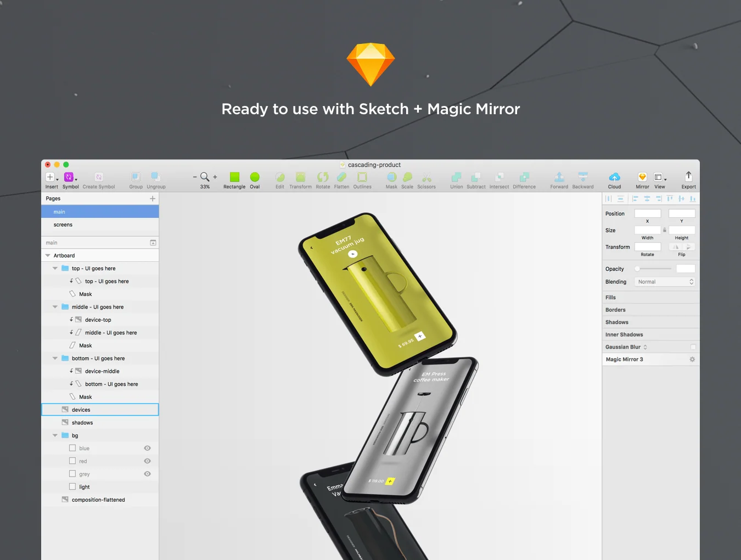741x560 pixels.
Task: Expand the Shadows section
Action: 651,322
